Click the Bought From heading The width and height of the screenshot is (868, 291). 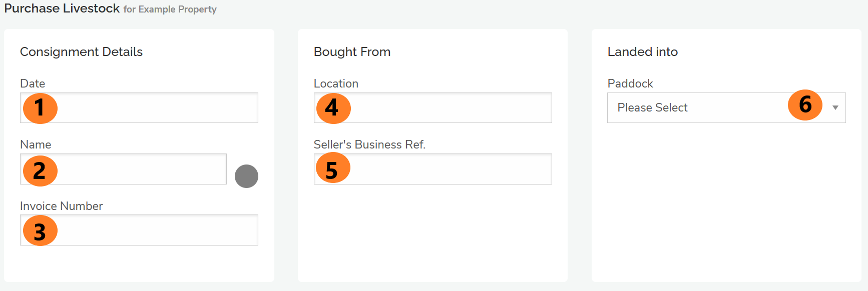coord(352,52)
